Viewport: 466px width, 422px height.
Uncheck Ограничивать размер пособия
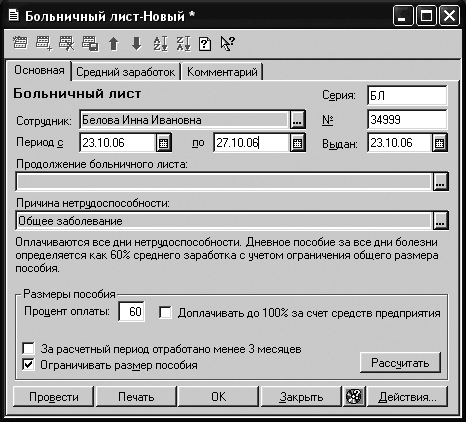pos(28,364)
